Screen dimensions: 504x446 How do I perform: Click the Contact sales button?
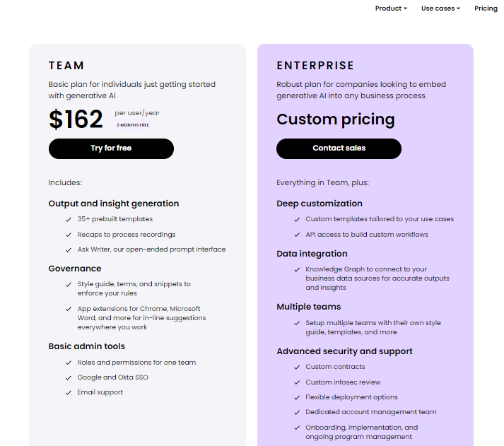(x=339, y=148)
